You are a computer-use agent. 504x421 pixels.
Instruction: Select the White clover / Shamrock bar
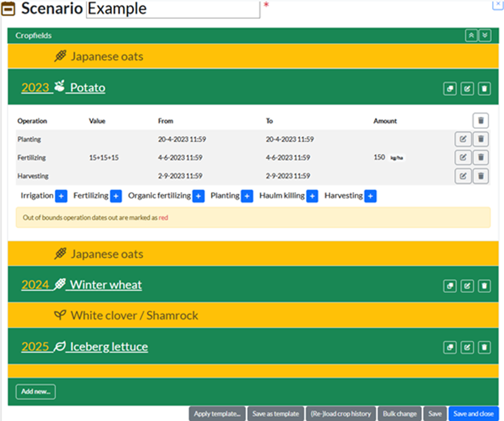point(253,315)
